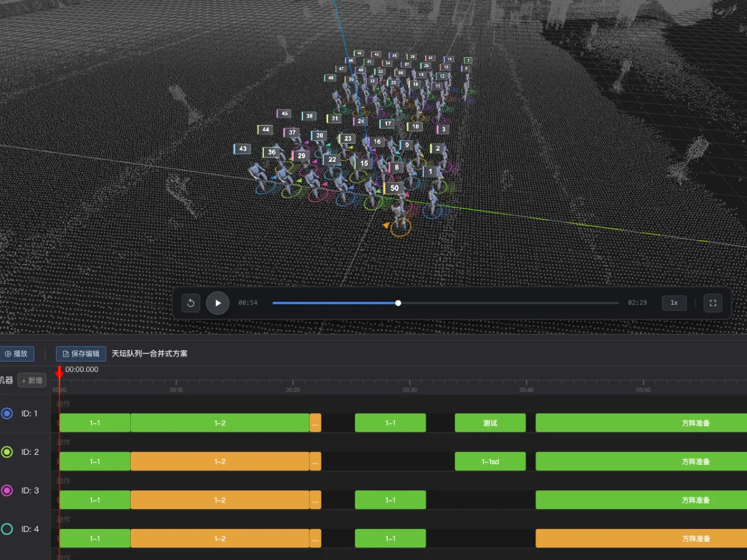Screen dimensions: 747x560
Task: Select ID 1 first 1-1 clip
Action: pyautogui.click(x=95, y=423)
